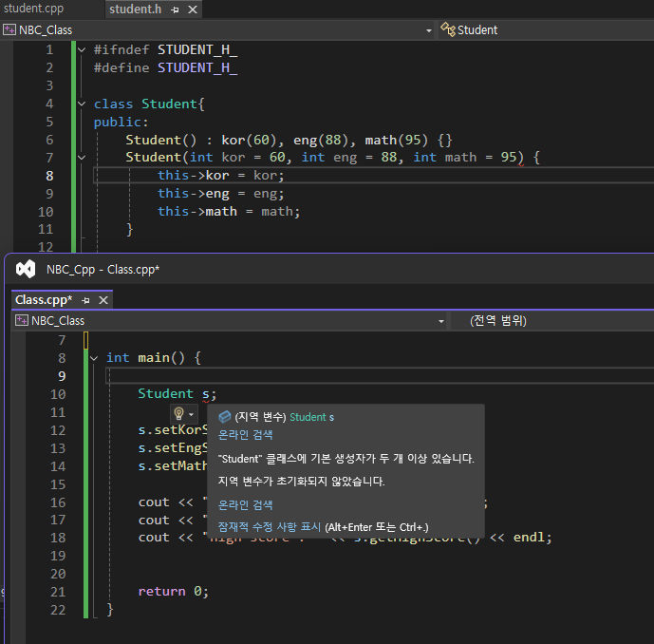Collapse the int main() block

94,358
